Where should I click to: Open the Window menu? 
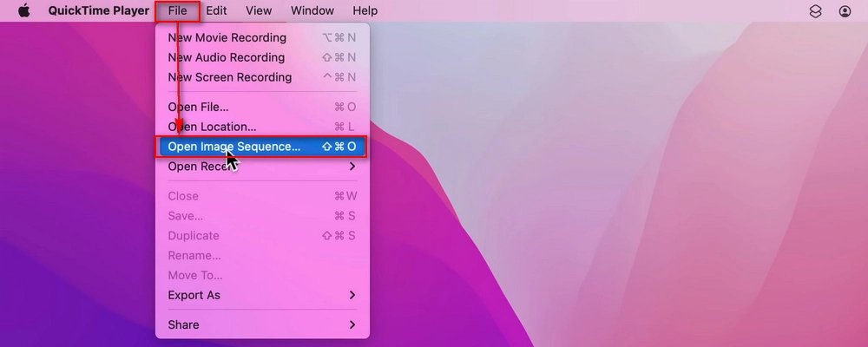click(312, 10)
